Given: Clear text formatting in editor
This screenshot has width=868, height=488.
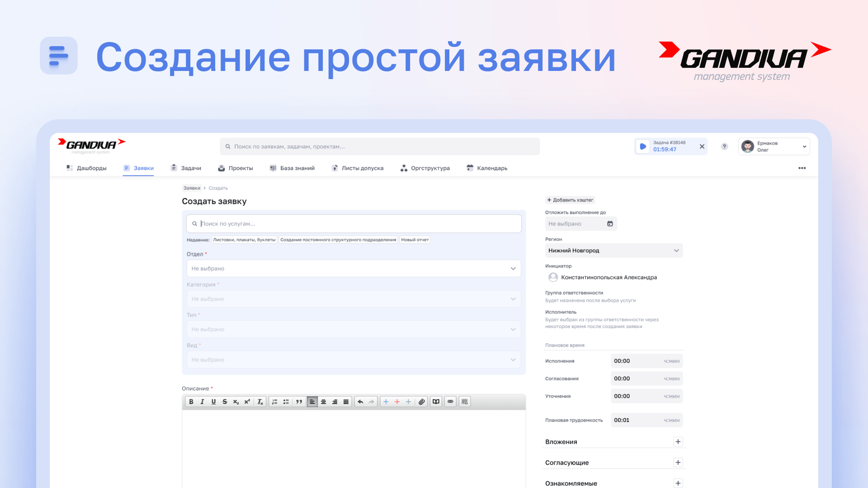Looking at the screenshot, I should [260, 402].
